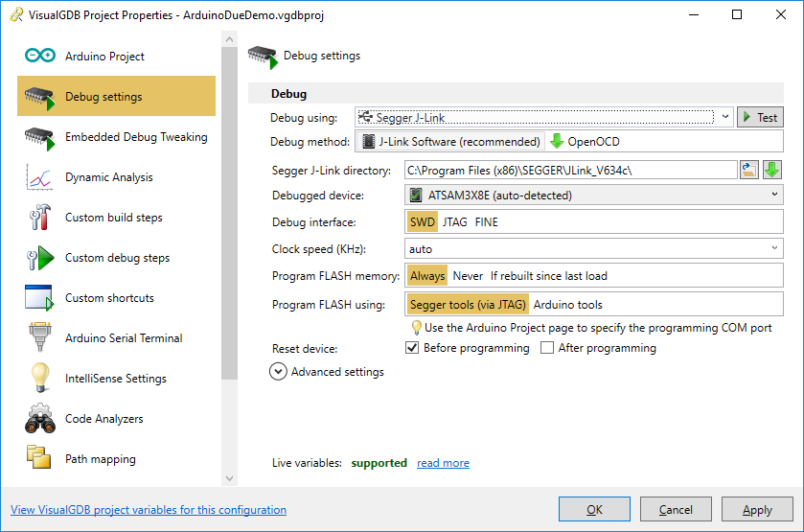Open Code Analyzers binoculars icon
Viewport: 804px width, 532px height.
click(40, 419)
